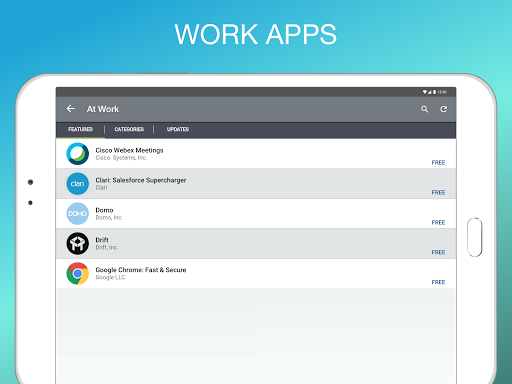The width and height of the screenshot is (512, 384).
Task: Refresh the app list
Action: click(443, 109)
